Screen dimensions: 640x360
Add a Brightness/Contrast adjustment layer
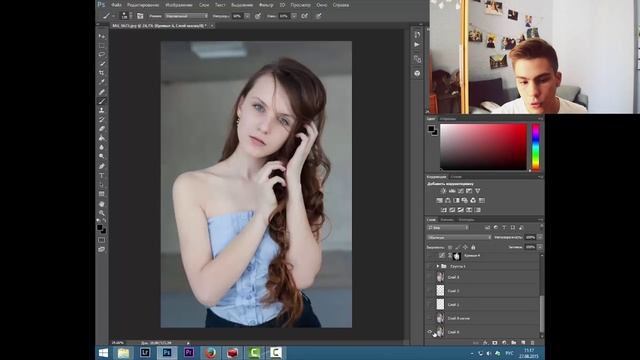(x=443, y=191)
